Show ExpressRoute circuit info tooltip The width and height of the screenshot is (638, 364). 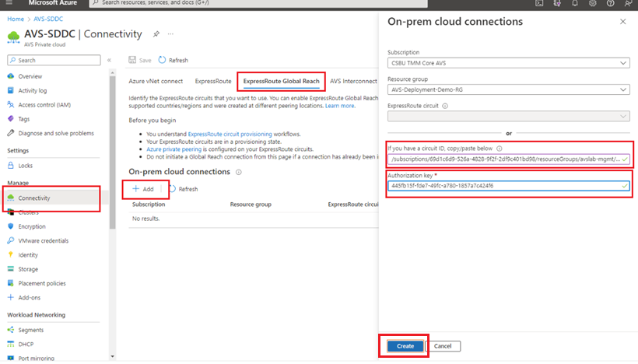(x=445, y=106)
